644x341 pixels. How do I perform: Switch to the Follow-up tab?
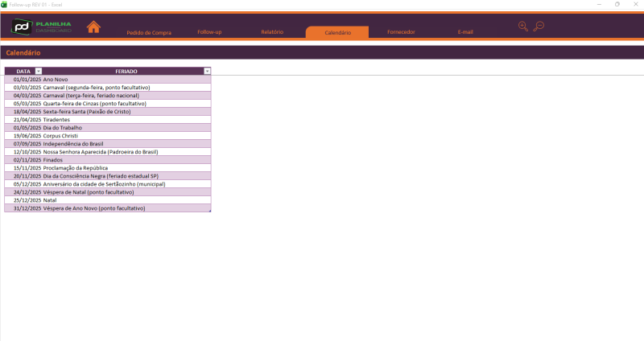[209, 32]
